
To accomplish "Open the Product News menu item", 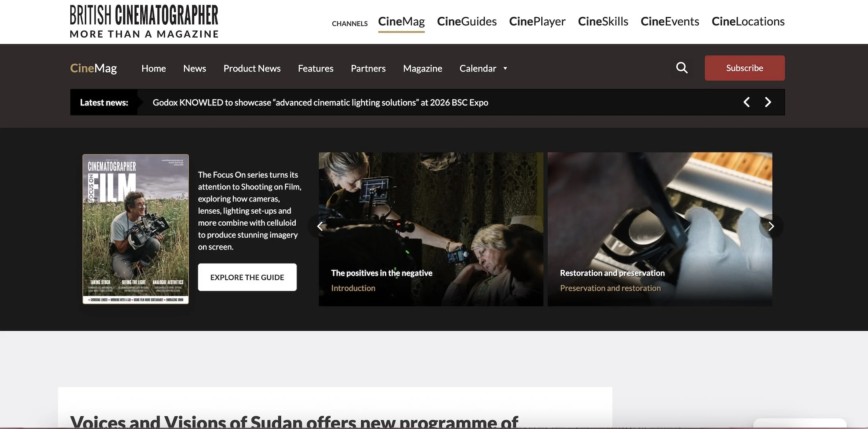I will pyautogui.click(x=252, y=68).
